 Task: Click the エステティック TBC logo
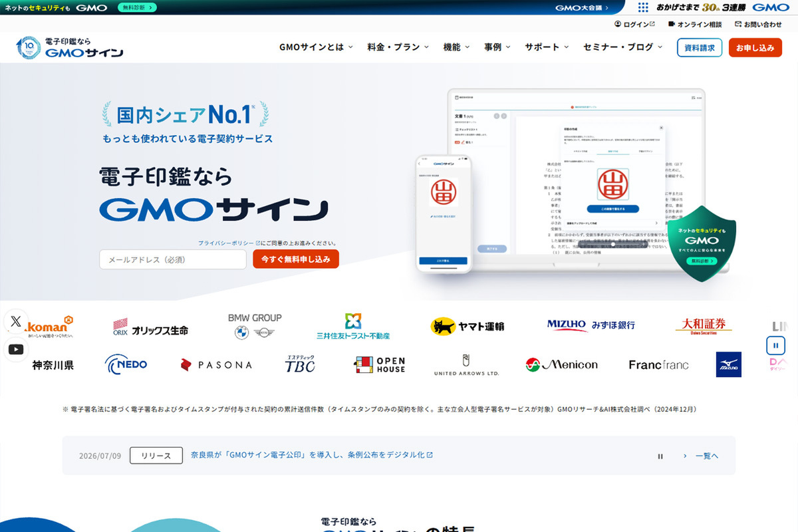(300, 364)
